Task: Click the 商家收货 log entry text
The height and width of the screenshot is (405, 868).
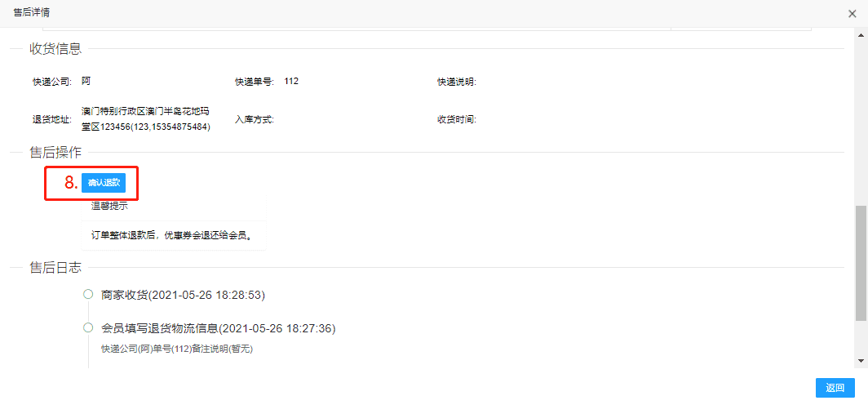Action: pos(183,295)
